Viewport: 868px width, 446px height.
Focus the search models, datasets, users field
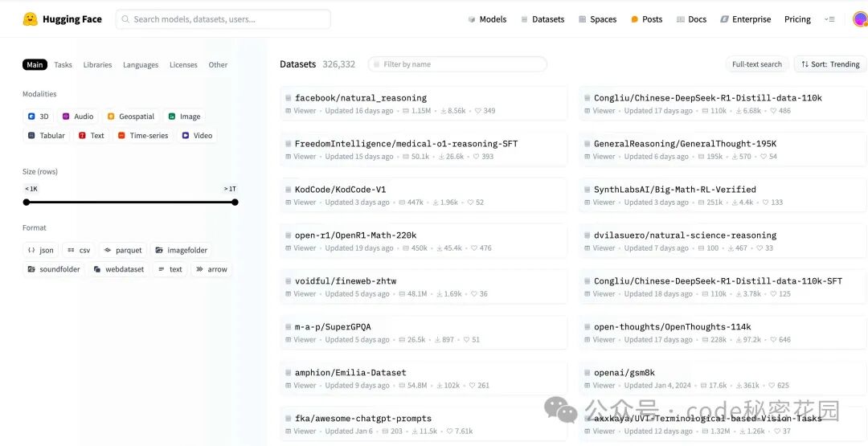pyautogui.click(x=223, y=19)
